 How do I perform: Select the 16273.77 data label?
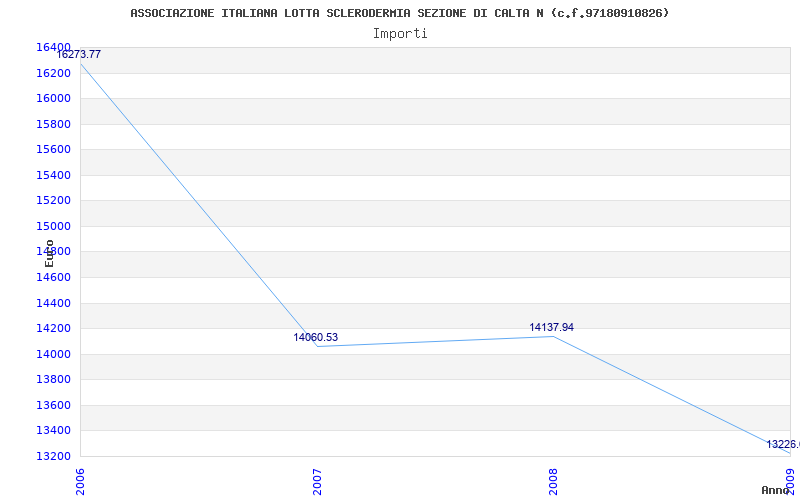79,54
